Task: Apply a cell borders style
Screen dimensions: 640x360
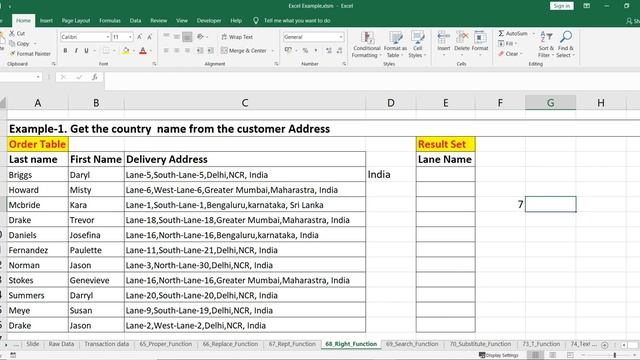Action: pyautogui.click(x=106, y=51)
